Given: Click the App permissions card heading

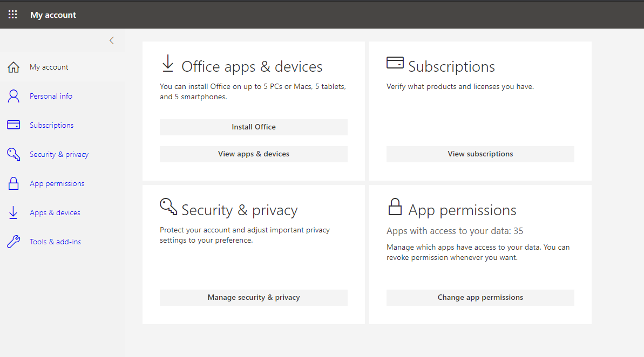Looking at the screenshot, I should (462, 210).
